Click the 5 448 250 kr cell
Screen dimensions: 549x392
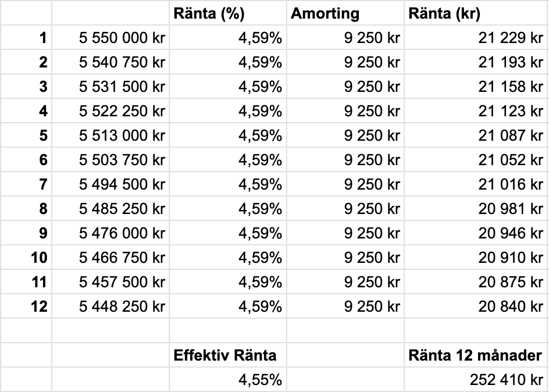[110, 306]
